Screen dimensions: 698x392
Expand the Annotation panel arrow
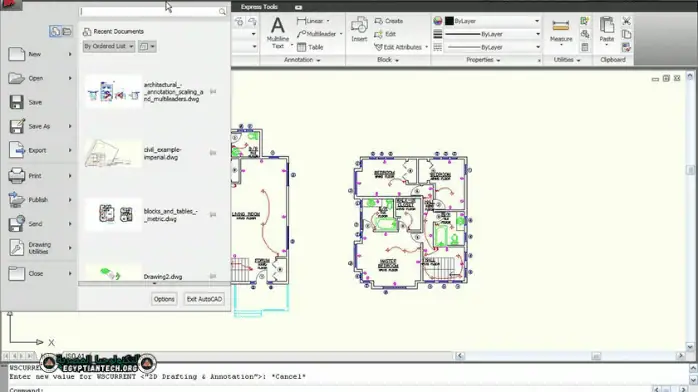click(x=318, y=60)
